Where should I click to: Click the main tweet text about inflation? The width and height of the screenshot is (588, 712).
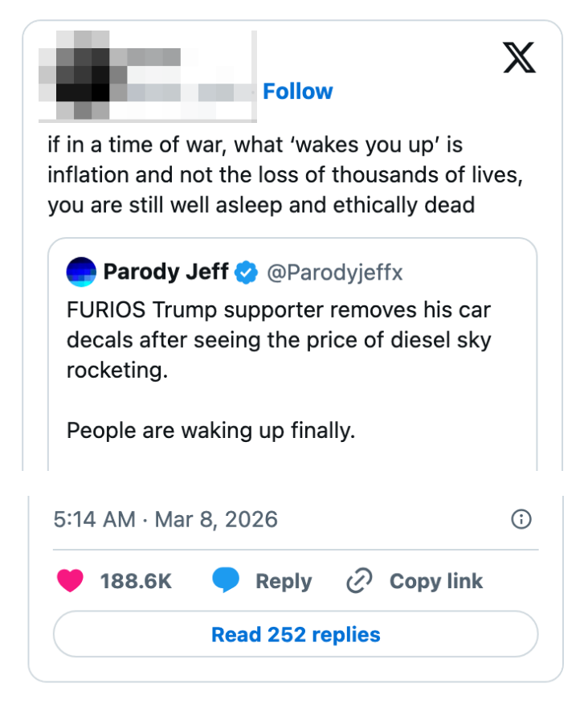(281, 176)
